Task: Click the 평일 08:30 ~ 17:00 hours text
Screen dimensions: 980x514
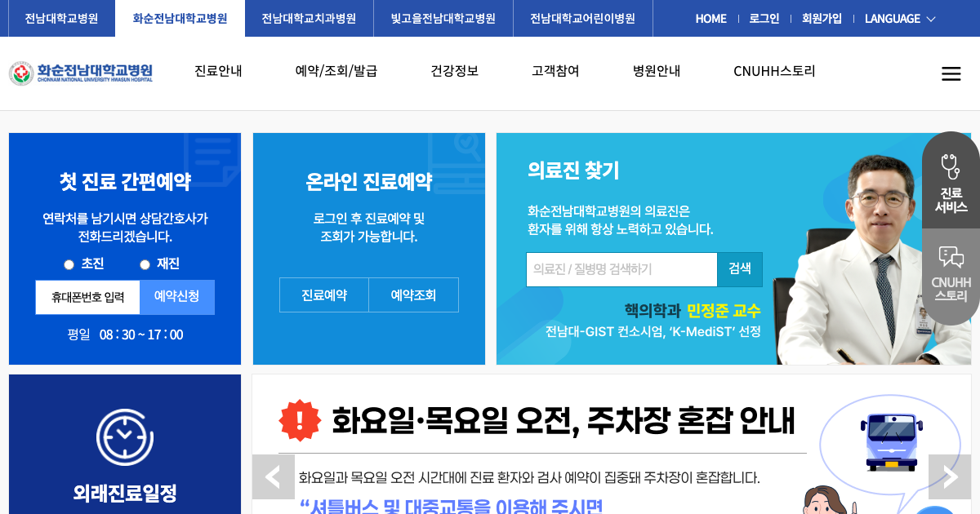Action: pos(125,335)
